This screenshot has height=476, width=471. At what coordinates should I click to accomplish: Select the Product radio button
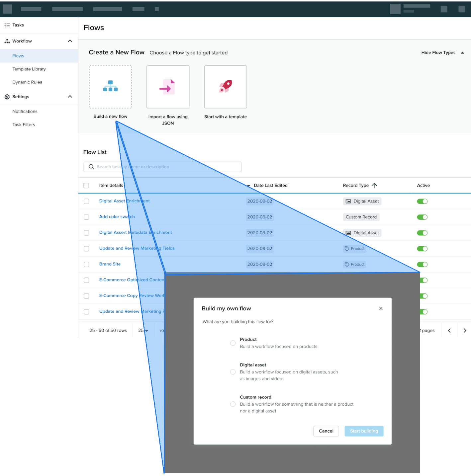[233, 343]
